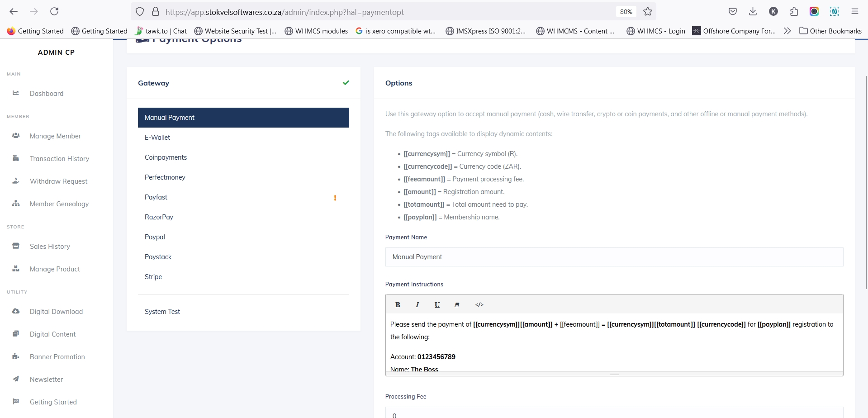Click into Payment Instructions text area
868x418 pixels.
click(x=614, y=342)
